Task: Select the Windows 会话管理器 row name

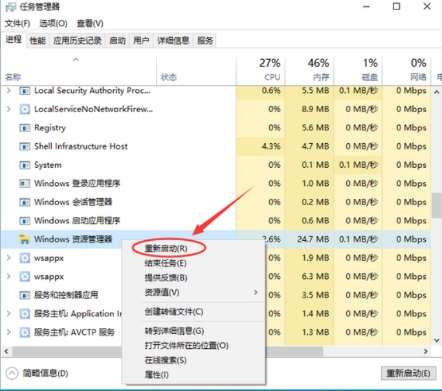Action: pos(73,202)
